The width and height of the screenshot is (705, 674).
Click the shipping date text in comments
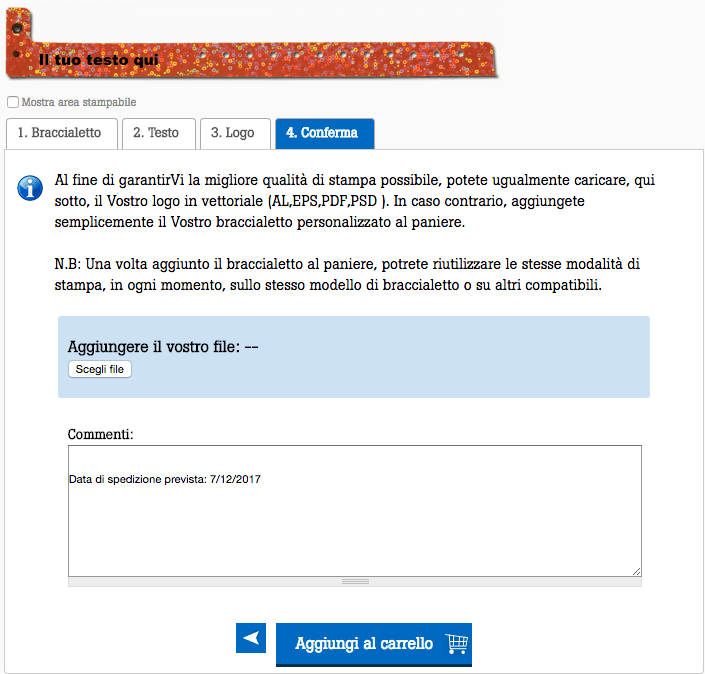[165, 479]
